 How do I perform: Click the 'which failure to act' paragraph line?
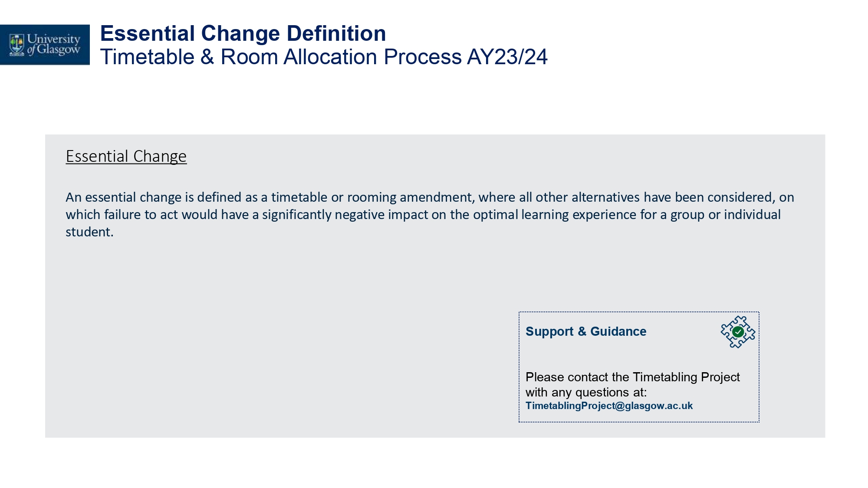[423, 215]
